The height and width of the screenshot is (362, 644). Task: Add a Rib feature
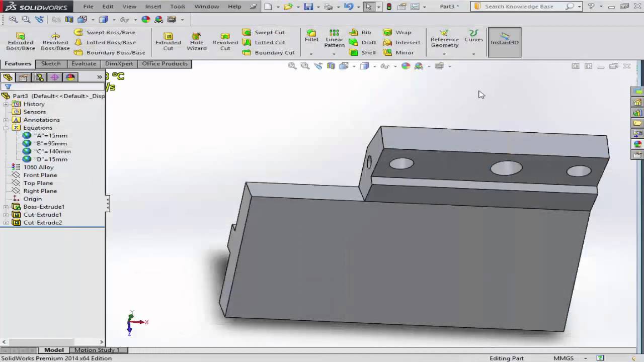360,32
